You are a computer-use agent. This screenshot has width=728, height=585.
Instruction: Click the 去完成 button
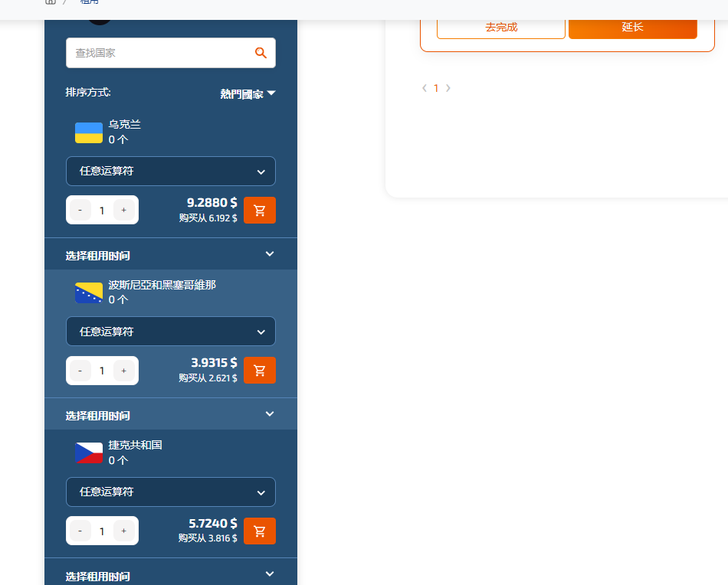pos(500,27)
